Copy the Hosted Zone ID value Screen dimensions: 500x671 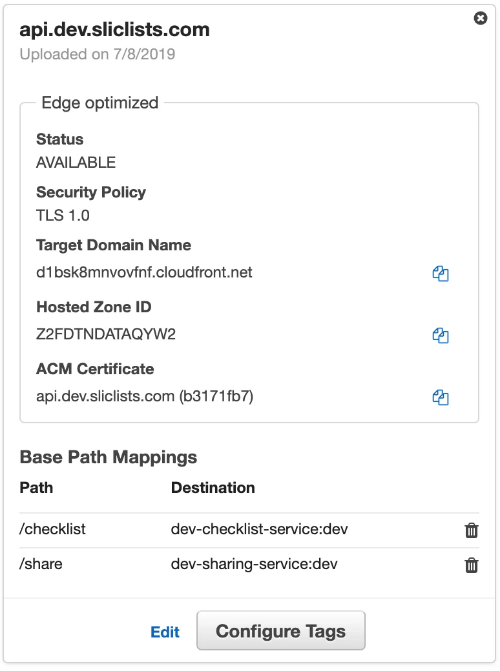click(440, 335)
